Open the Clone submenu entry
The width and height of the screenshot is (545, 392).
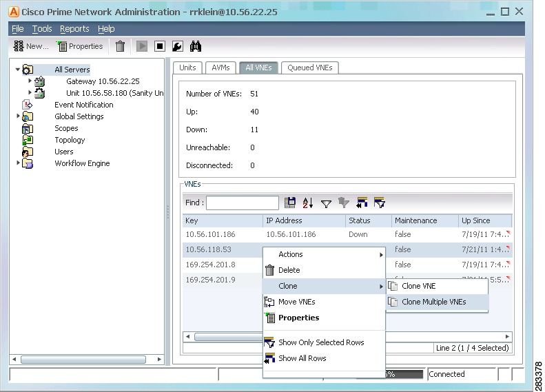(x=324, y=286)
